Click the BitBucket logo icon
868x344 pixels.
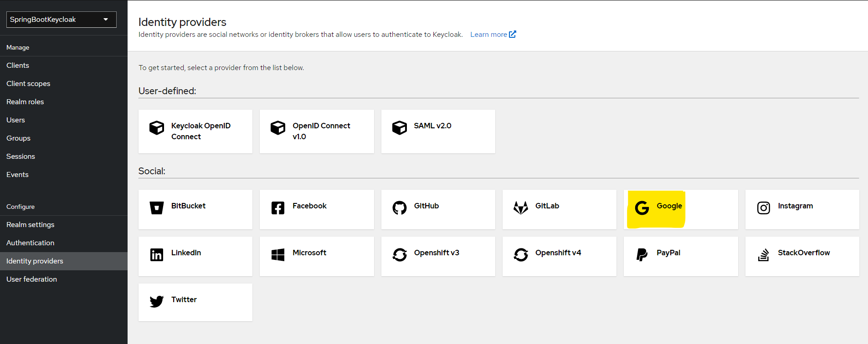(157, 208)
